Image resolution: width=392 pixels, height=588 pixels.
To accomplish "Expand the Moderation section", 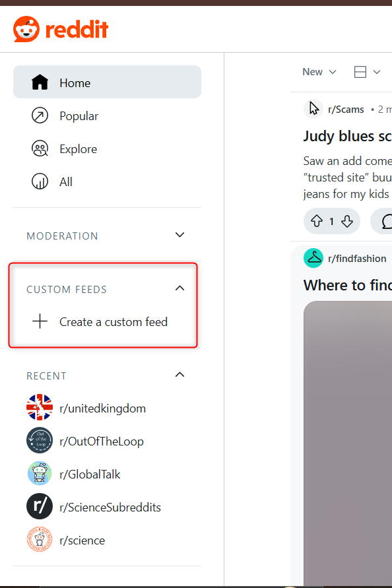I will (x=180, y=234).
